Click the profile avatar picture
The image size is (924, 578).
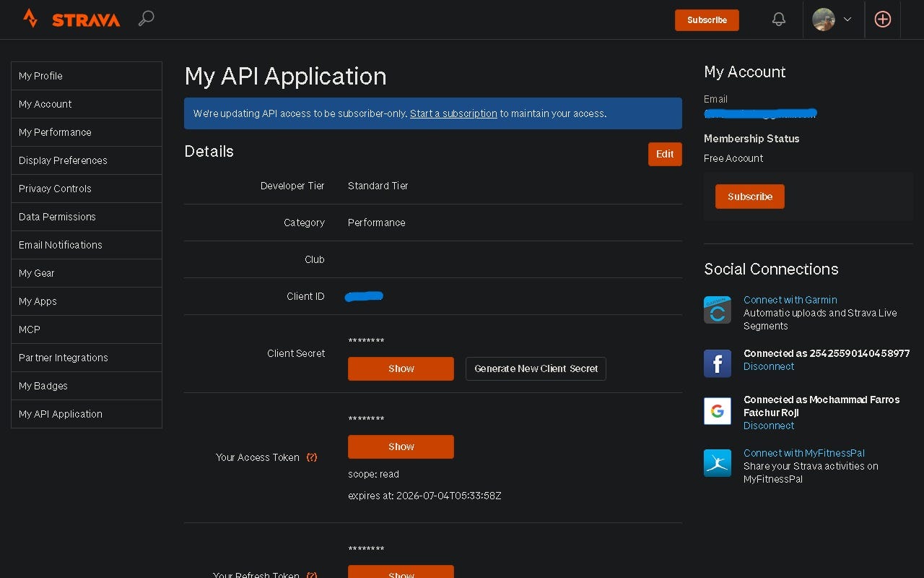824,20
